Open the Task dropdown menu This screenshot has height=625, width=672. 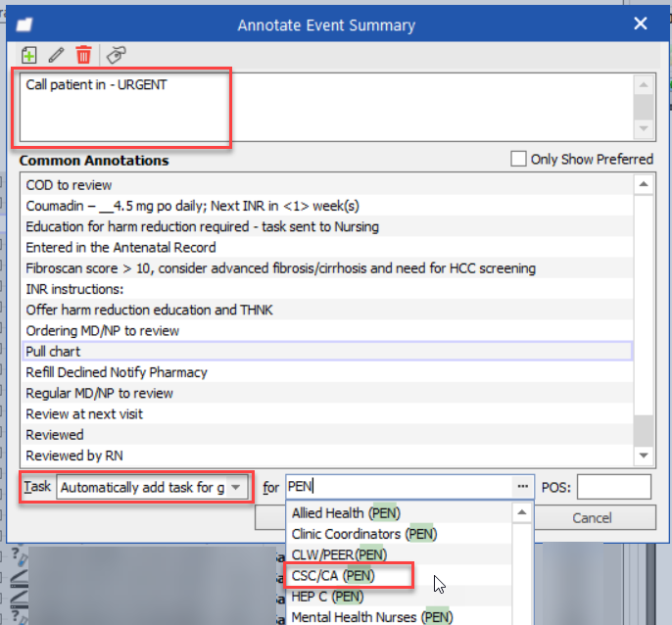(236, 487)
